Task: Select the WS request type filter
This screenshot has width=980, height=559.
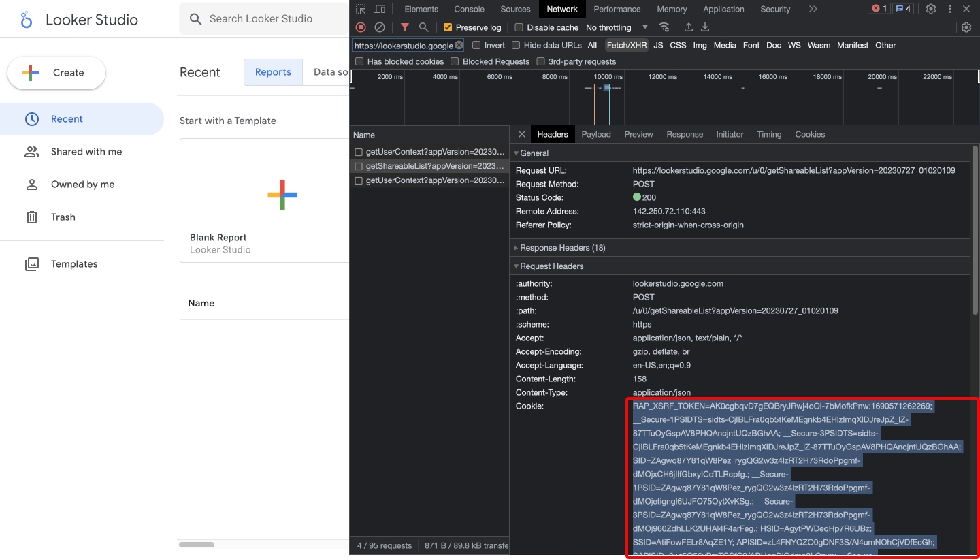Action: point(794,46)
